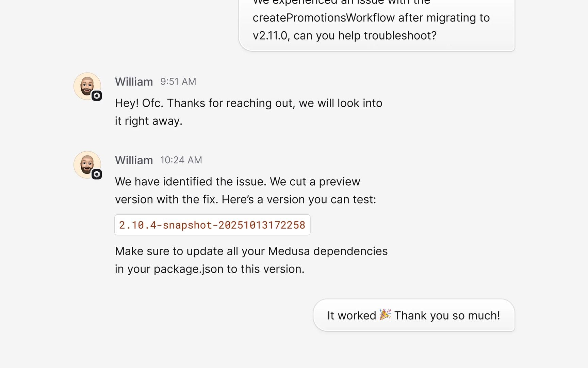Click the badge icon on first William avatar
The width and height of the screenshot is (588, 368).
point(97,96)
